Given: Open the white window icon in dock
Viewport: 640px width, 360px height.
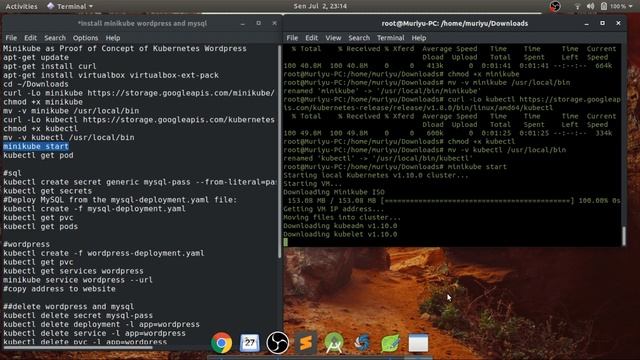Looking at the screenshot, I should pyautogui.click(x=418, y=343).
